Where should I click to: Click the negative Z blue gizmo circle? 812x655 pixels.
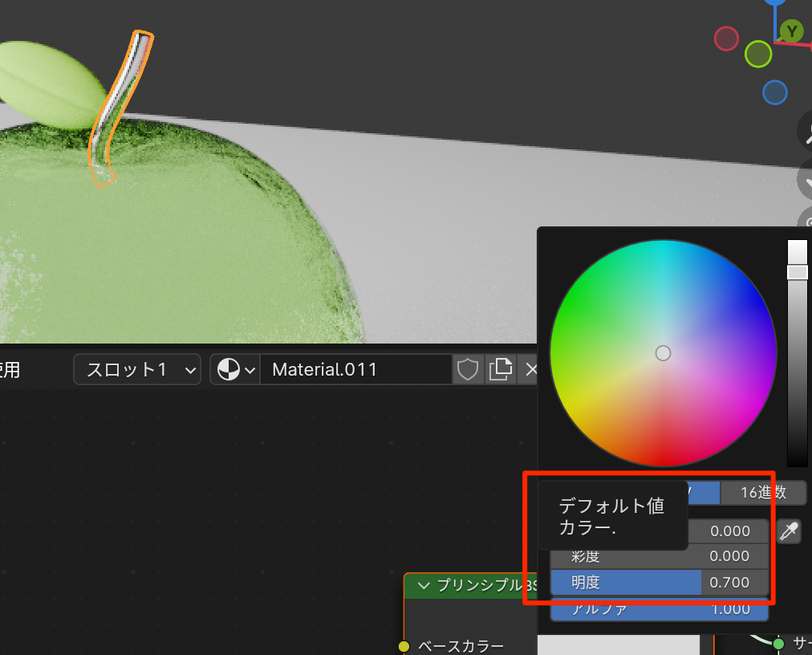[x=774, y=92]
